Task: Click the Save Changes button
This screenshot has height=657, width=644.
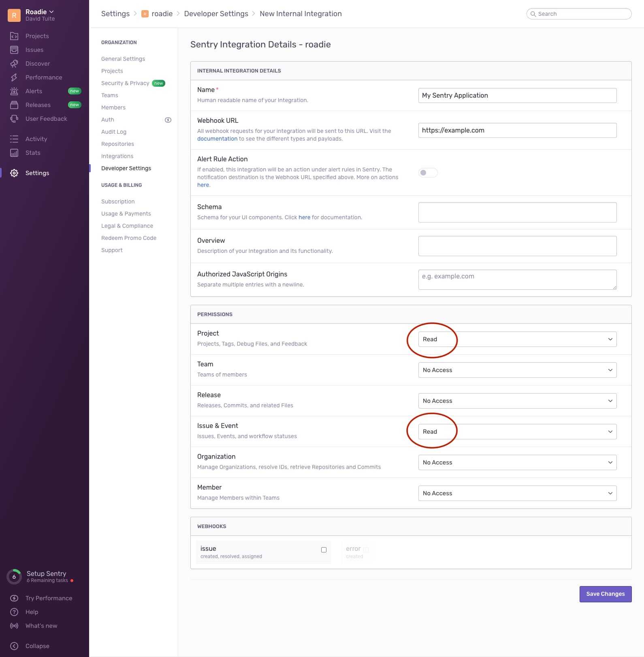Action: (x=606, y=594)
